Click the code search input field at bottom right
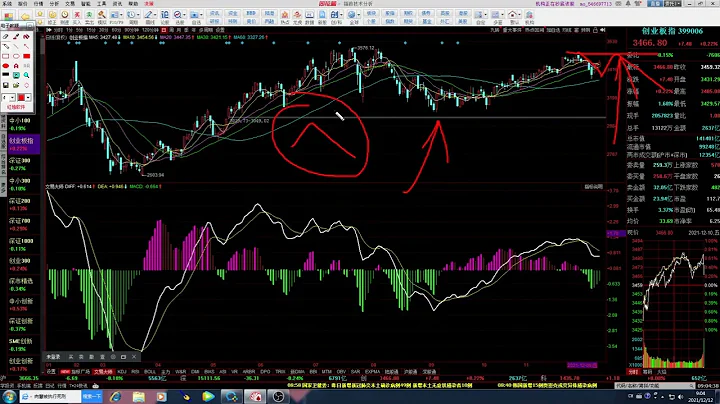The width and height of the screenshot is (720, 404). point(654,386)
